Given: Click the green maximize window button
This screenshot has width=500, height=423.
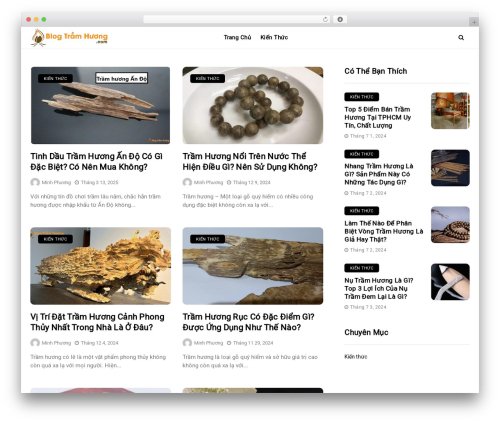Looking at the screenshot, I should pyautogui.click(x=44, y=20).
